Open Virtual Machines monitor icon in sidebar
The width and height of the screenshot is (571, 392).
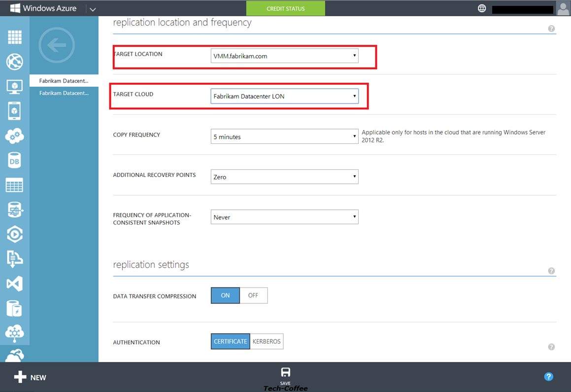point(15,87)
